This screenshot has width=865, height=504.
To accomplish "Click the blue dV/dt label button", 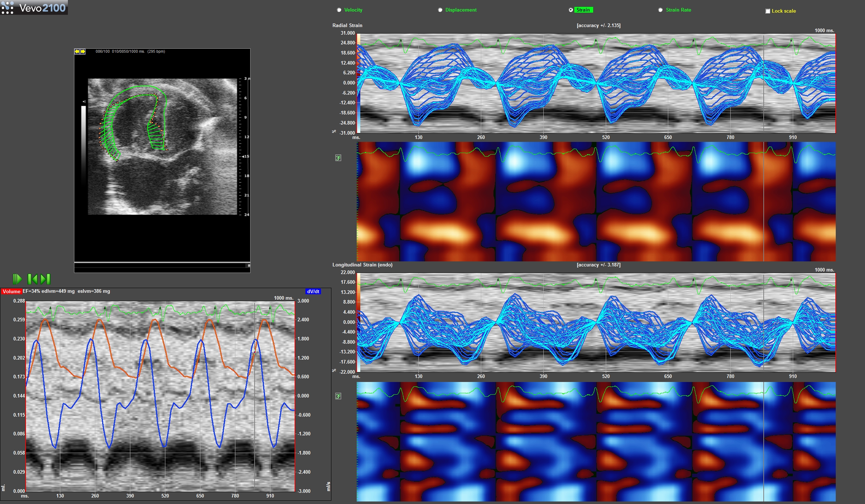I will [x=313, y=291].
